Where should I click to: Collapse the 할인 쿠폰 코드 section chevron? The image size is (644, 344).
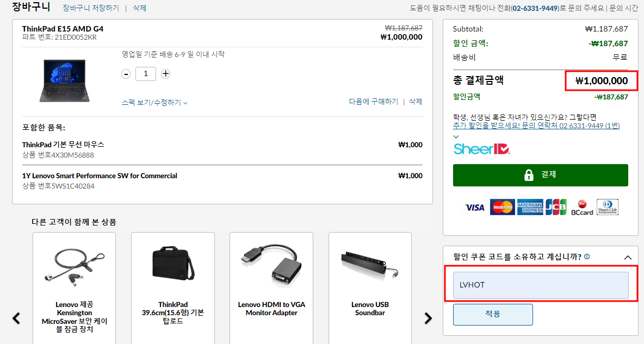pyautogui.click(x=628, y=258)
